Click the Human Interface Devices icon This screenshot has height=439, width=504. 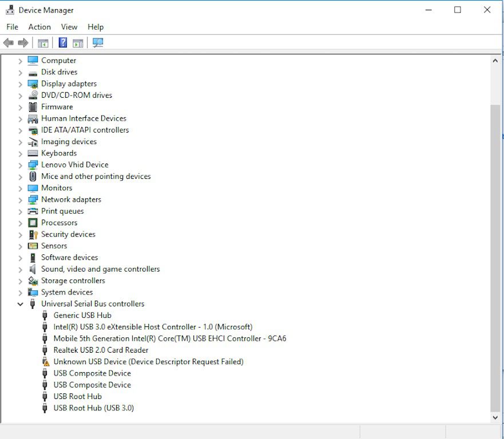33,119
